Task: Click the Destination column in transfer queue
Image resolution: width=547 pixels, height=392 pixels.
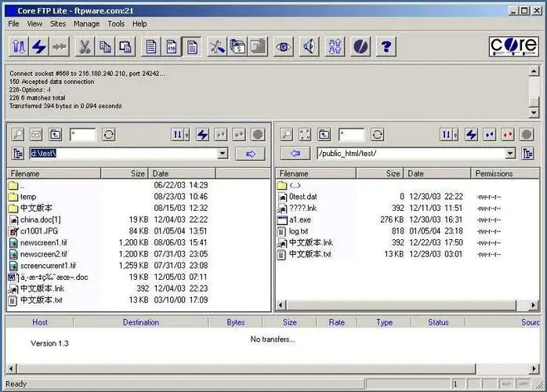Action: click(141, 322)
